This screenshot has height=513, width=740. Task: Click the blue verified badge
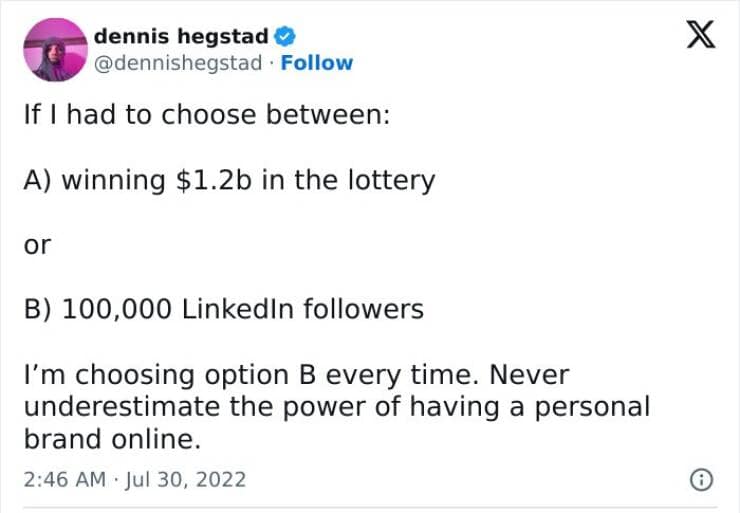point(285,37)
